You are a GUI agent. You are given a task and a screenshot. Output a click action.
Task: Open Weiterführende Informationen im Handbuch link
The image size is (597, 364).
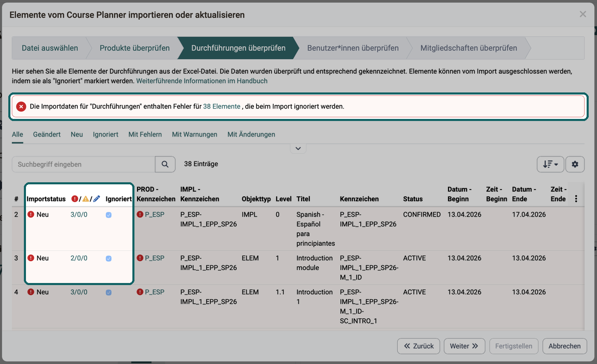point(202,80)
